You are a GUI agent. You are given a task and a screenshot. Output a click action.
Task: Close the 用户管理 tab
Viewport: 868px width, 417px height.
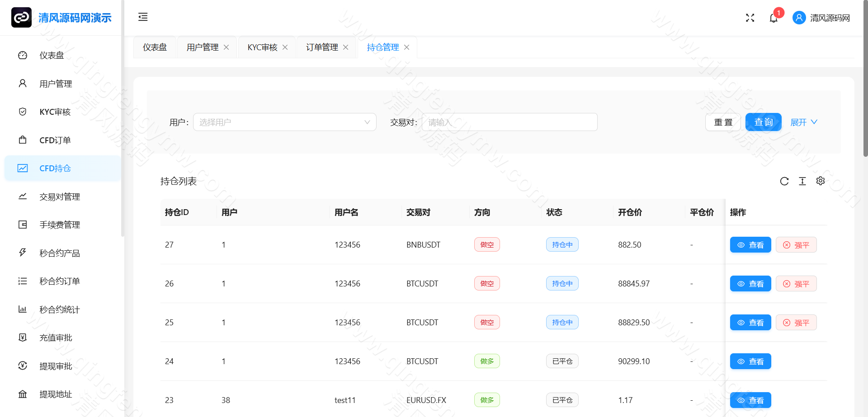(227, 47)
